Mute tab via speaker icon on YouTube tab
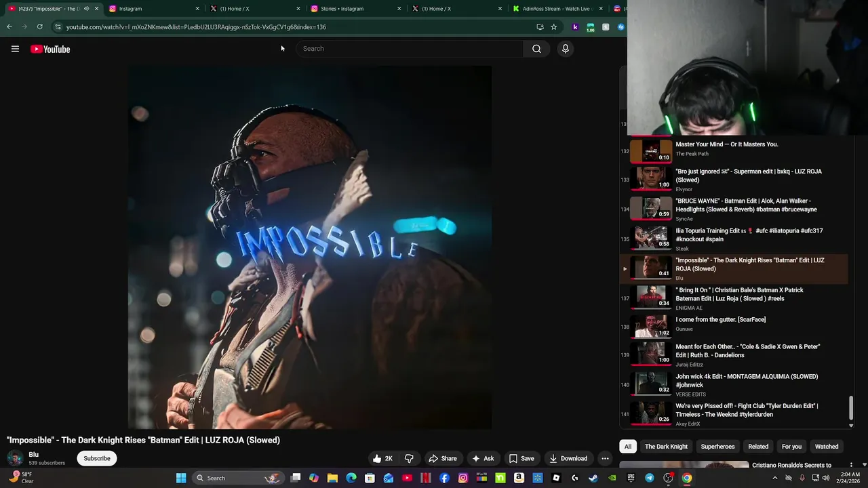Screen dimensions: 868x488 tap(86, 9)
